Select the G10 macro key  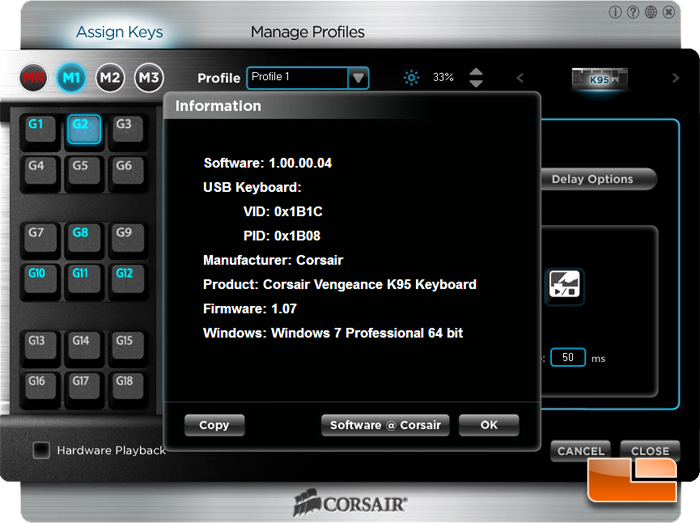coord(40,278)
